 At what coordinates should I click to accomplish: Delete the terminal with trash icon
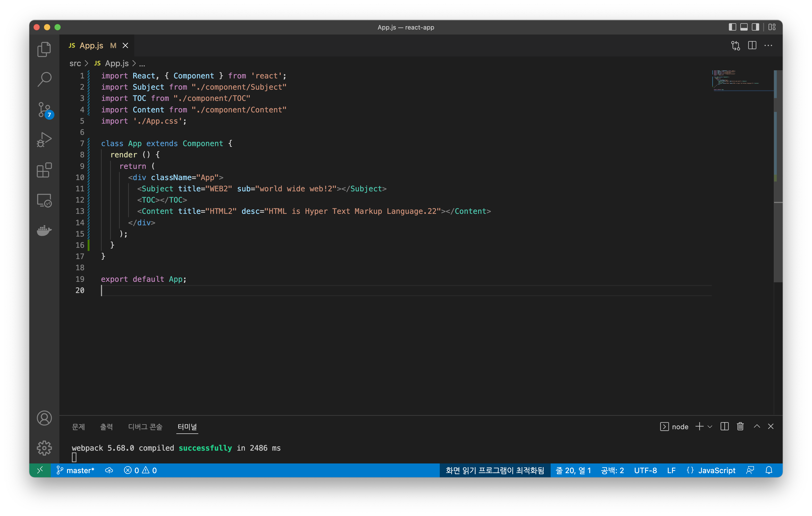pyautogui.click(x=740, y=426)
